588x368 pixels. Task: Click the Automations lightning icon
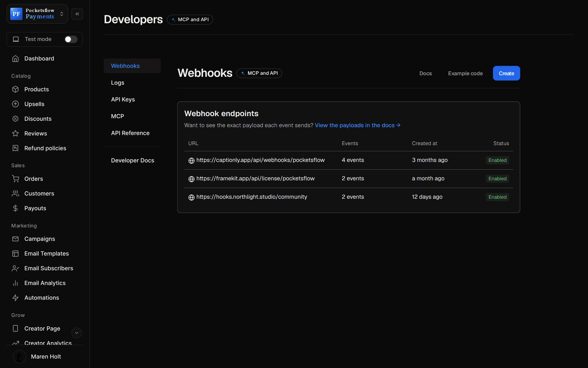click(x=16, y=298)
